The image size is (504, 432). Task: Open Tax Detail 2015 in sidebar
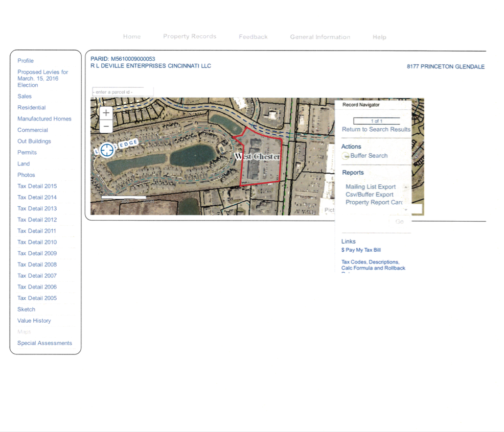pos(37,186)
